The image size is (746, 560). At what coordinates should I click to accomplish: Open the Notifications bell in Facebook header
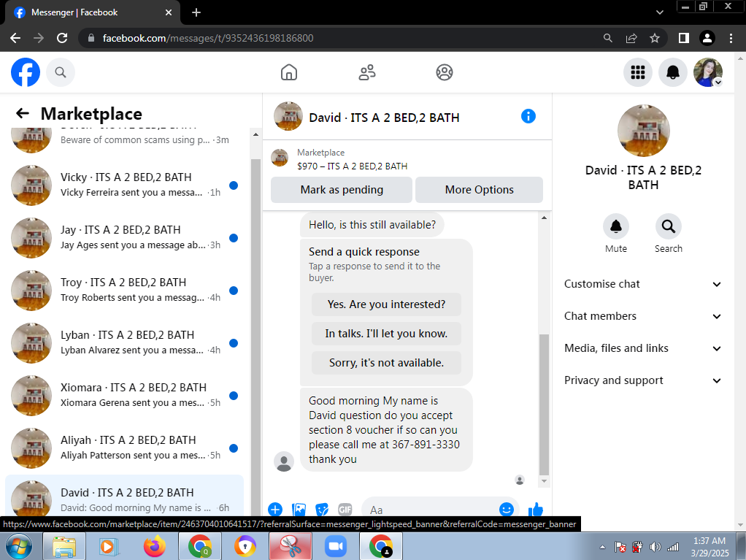[x=673, y=72]
